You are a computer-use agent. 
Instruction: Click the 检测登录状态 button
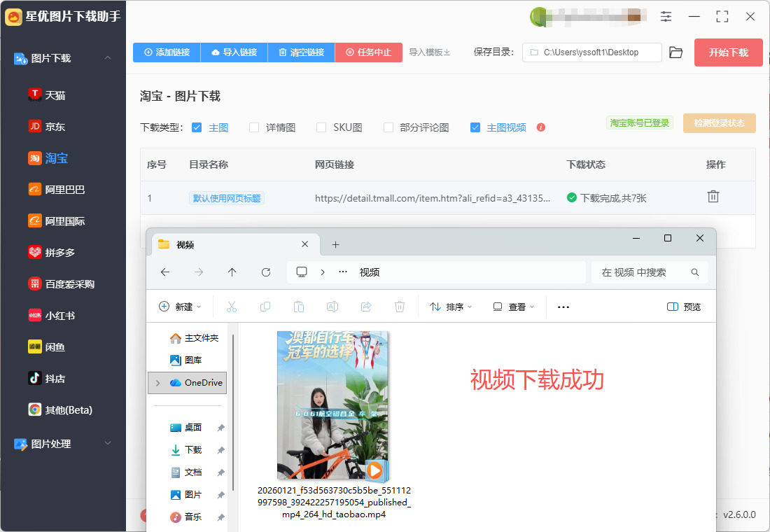(x=720, y=122)
